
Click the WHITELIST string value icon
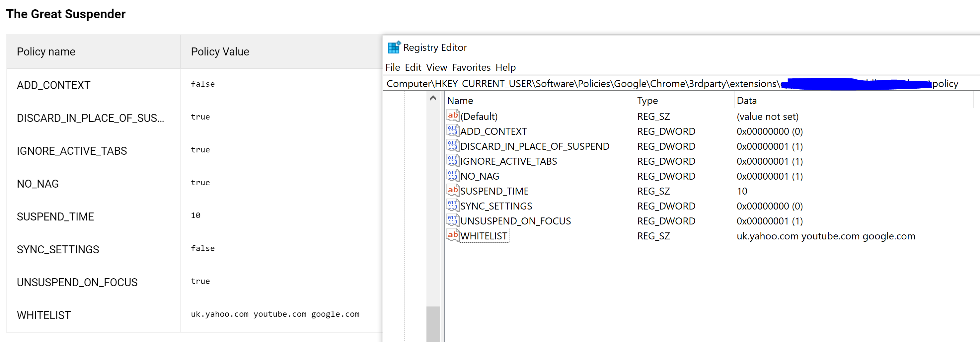tap(452, 235)
